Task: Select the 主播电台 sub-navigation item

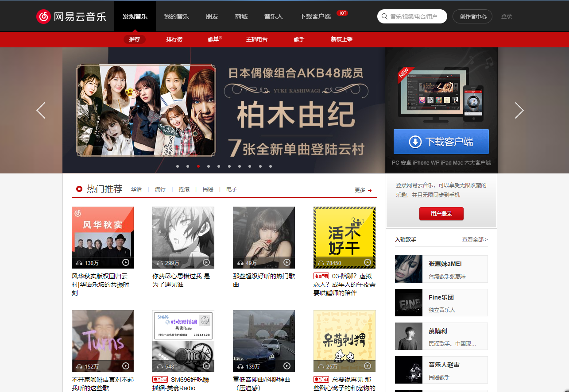Action: tap(257, 39)
